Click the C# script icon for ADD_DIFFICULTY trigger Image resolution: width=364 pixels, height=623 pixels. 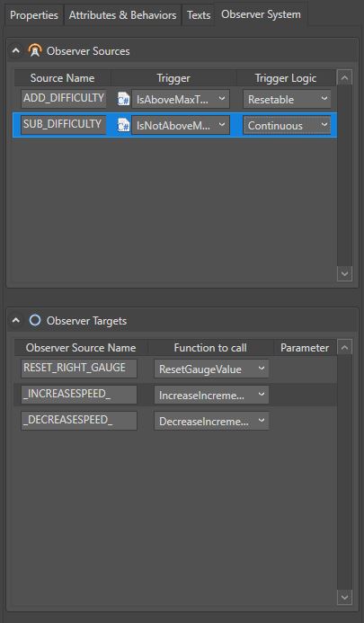coord(124,99)
